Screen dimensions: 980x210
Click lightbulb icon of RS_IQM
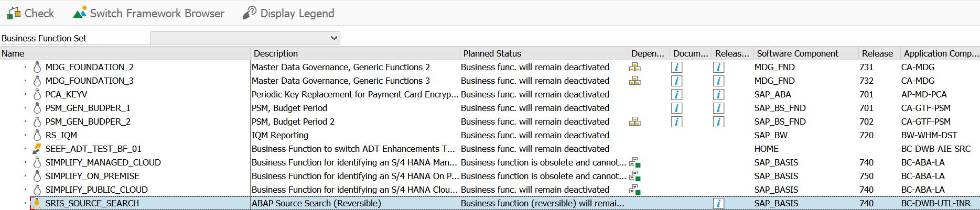[37, 135]
